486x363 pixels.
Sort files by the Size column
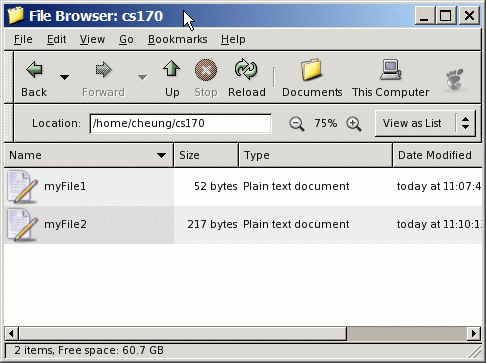pyautogui.click(x=206, y=155)
